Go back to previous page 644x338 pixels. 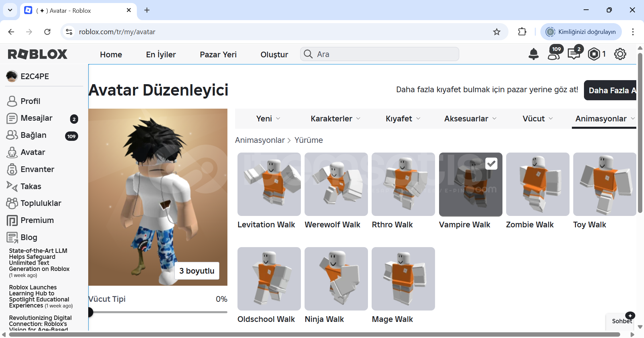[x=11, y=32]
